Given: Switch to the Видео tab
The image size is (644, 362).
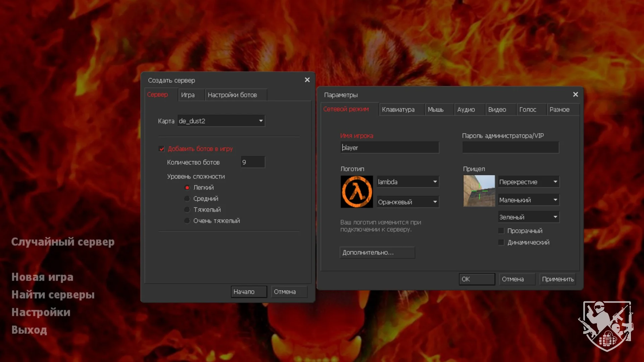Looking at the screenshot, I should coord(497,110).
